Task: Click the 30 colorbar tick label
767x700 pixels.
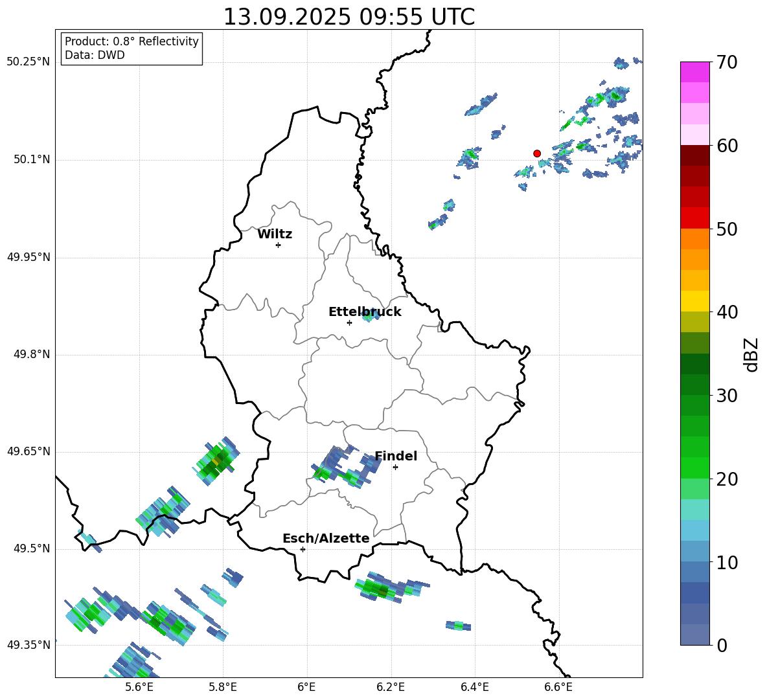Action: [x=726, y=396]
